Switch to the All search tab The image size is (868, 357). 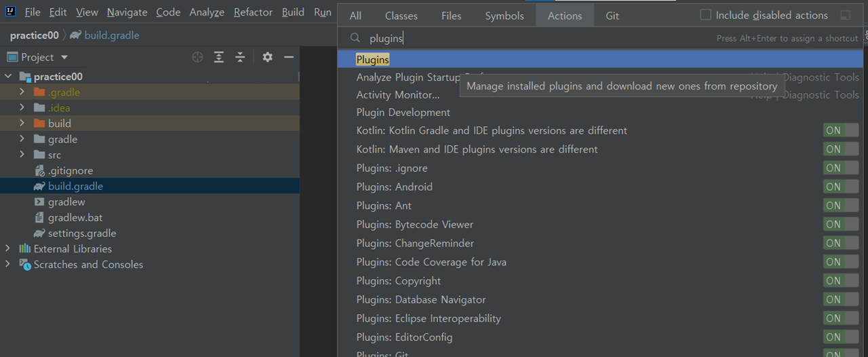(x=355, y=16)
